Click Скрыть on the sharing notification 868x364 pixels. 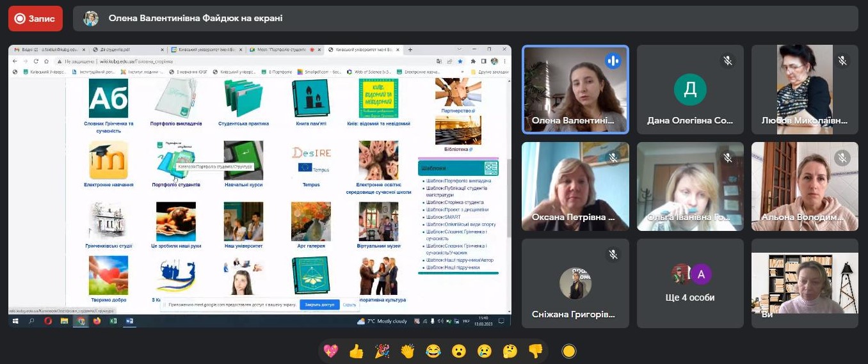pos(350,305)
